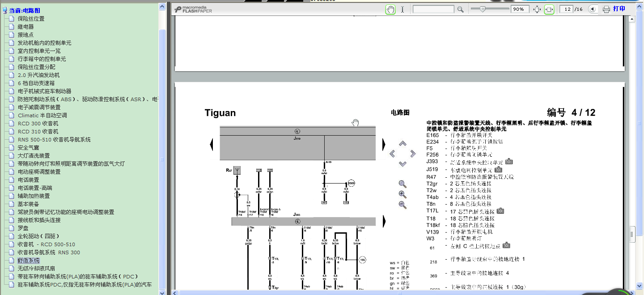Select 室内控制单元一览 entry

pyautogui.click(x=39, y=51)
